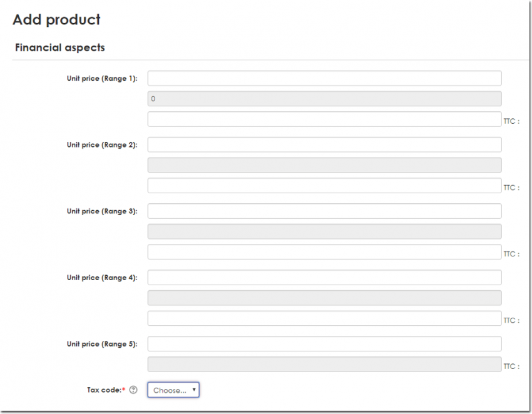Click the Range 2 TTC input field
The image size is (532, 414).
click(324, 186)
